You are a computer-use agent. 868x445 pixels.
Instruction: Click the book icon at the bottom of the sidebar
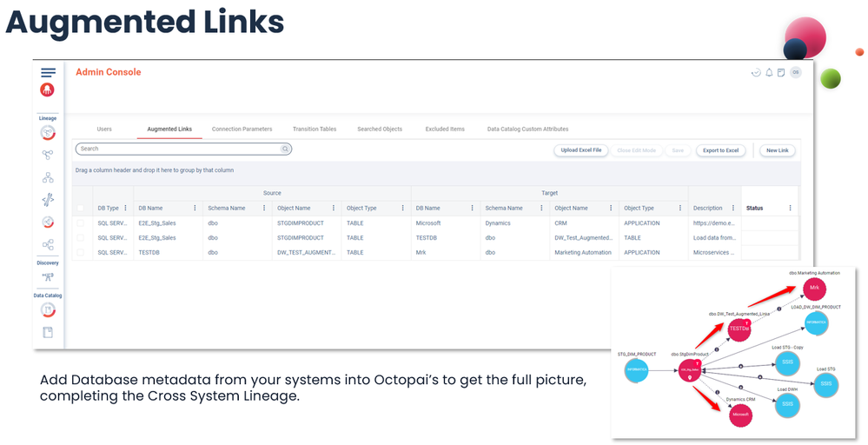[x=48, y=332]
